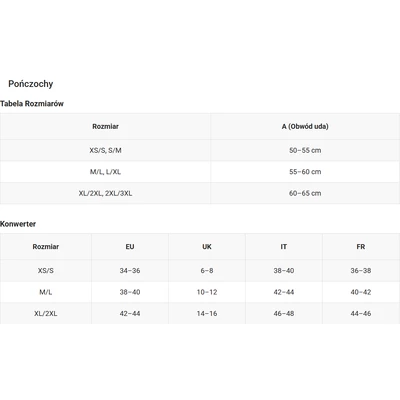Click EU value 38–40 for M/L
The height and width of the screenshot is (400, 400).
click(x=130, y=292)
